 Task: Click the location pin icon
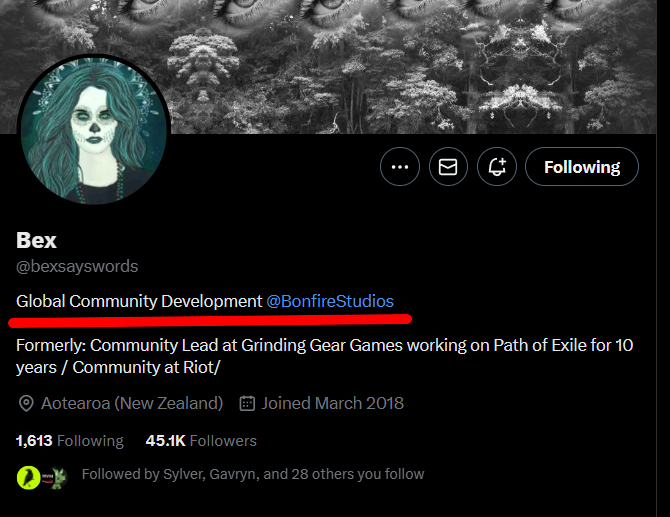pos(26,404)
